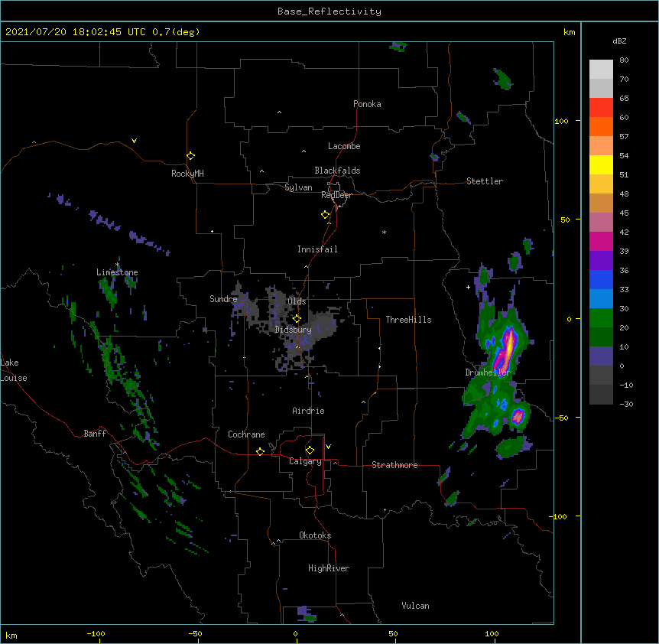The height and width of the screenshot is (644, 659).
Task: Click the Okotoks town label
Action: point(315,535)
